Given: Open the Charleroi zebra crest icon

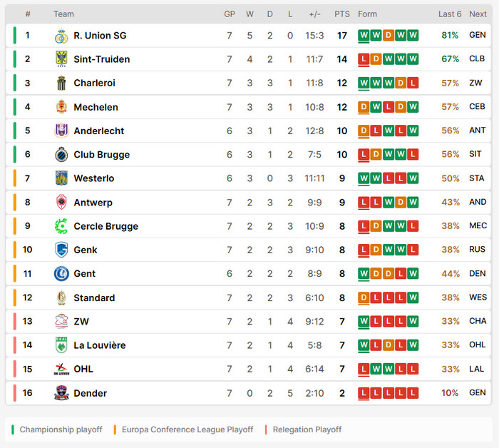Looking at the screenshot, I should click(x=61, y=83).
